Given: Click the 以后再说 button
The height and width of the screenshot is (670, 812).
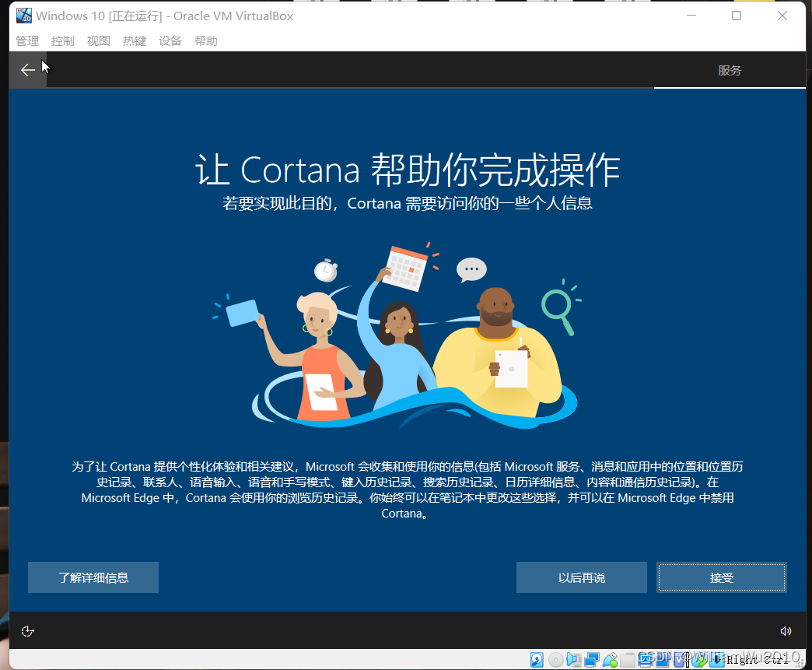Looking at the screenshot, I should pyautogui.click(x=582, y=577).
